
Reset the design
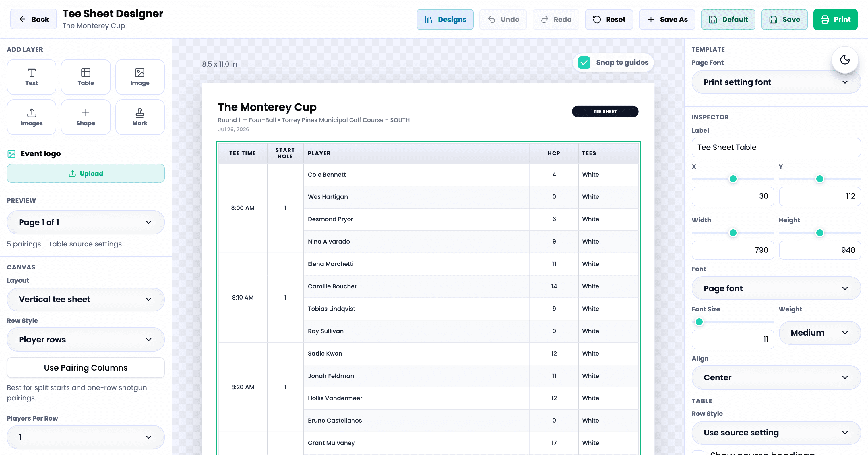609,19
